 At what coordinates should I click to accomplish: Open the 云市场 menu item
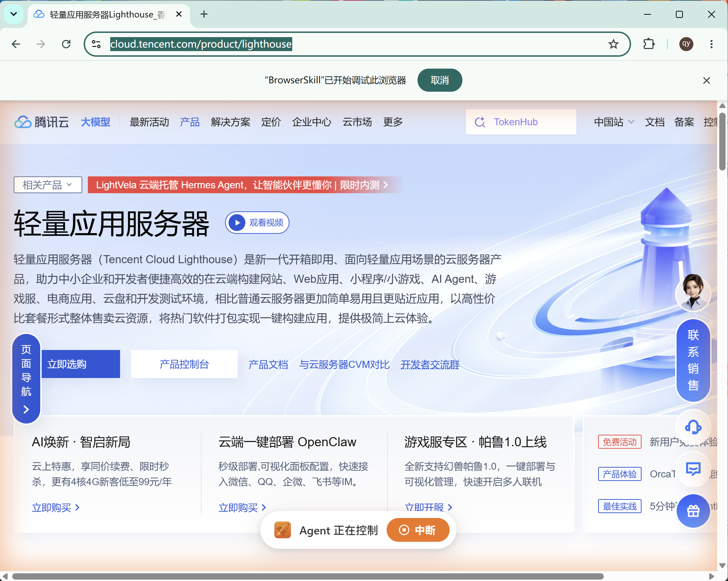point(357,122)
